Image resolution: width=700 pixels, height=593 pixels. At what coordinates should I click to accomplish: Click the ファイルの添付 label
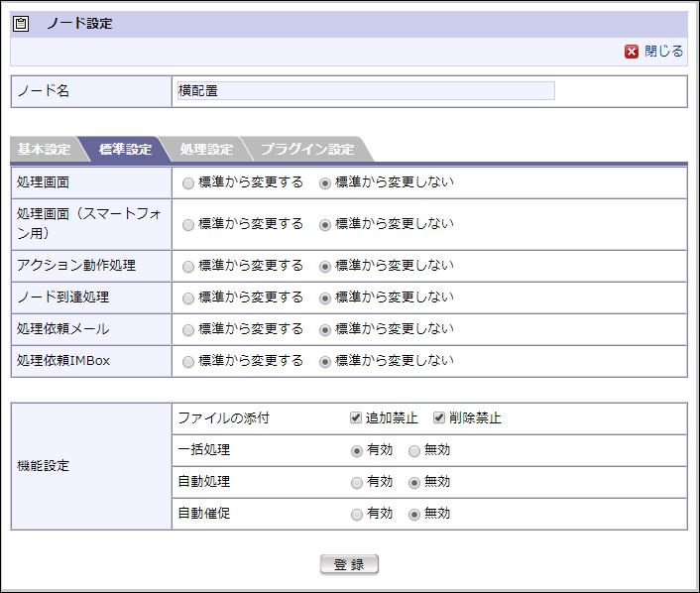pos(224,417)
